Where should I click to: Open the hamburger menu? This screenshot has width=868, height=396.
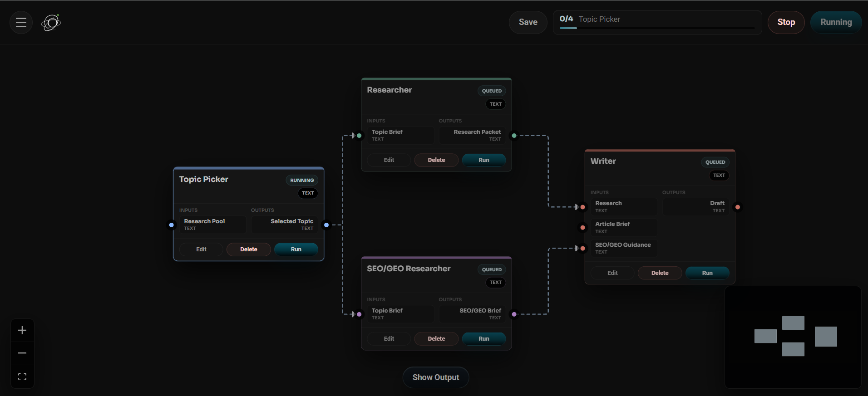(21, 22)
